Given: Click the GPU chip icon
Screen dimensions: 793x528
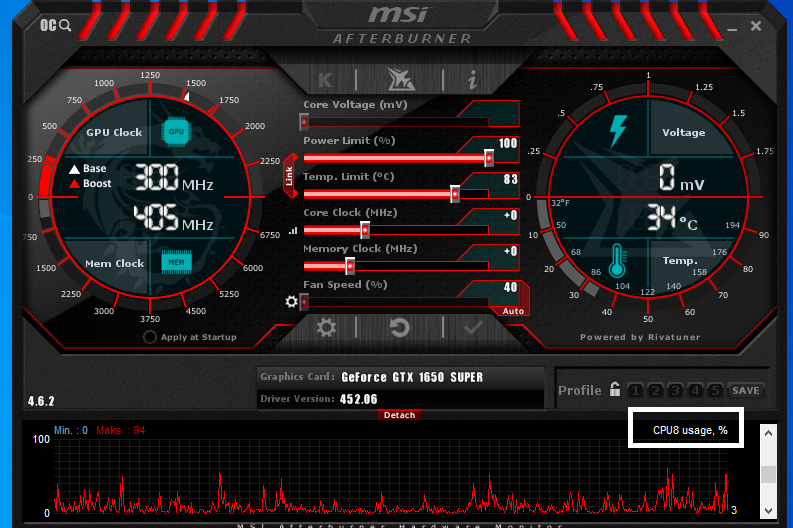Looking at the screenshot, I should pyautogui.click(x=175, y=131).
